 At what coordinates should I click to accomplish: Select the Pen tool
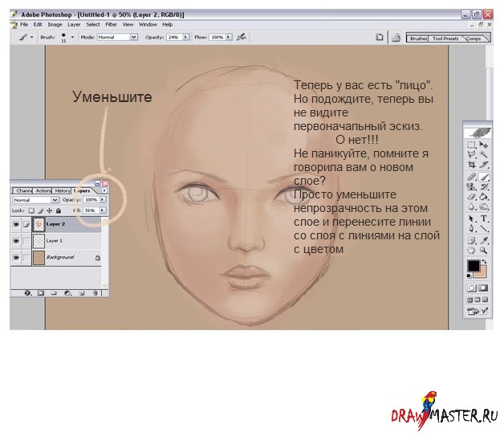pyautogui.click(x=471, y=228)
